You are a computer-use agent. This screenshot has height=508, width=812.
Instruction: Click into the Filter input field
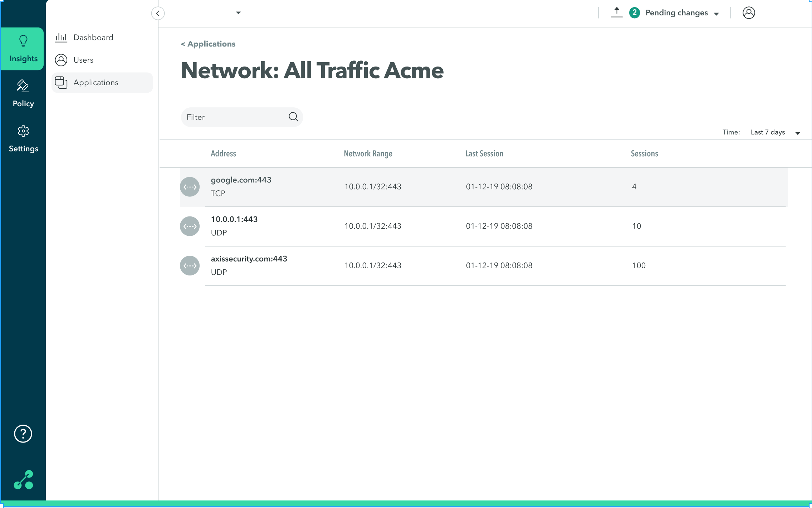tap(234, 117)
